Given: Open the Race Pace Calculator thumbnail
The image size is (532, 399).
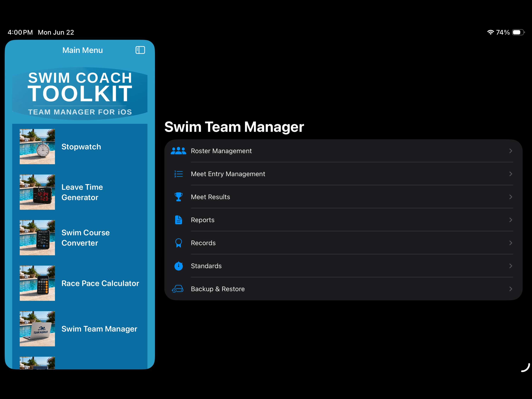Looking at the screenshot, I should (x=37, y=283).
